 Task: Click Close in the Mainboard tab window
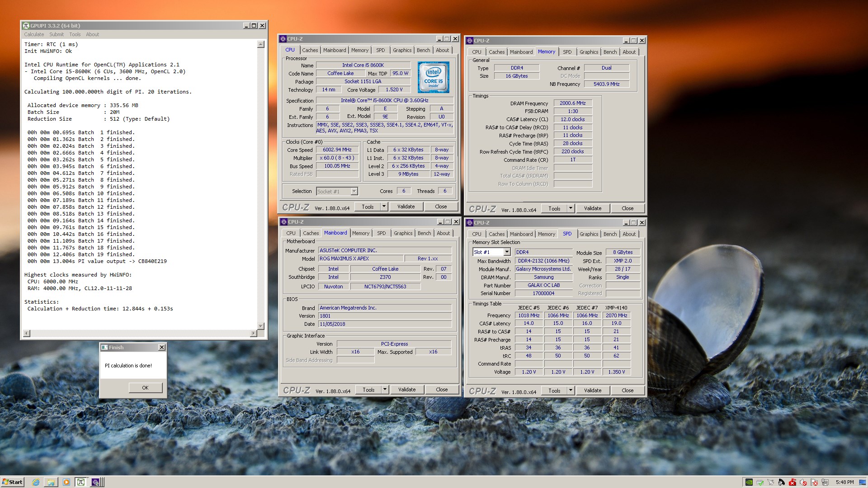pos(442,389)
